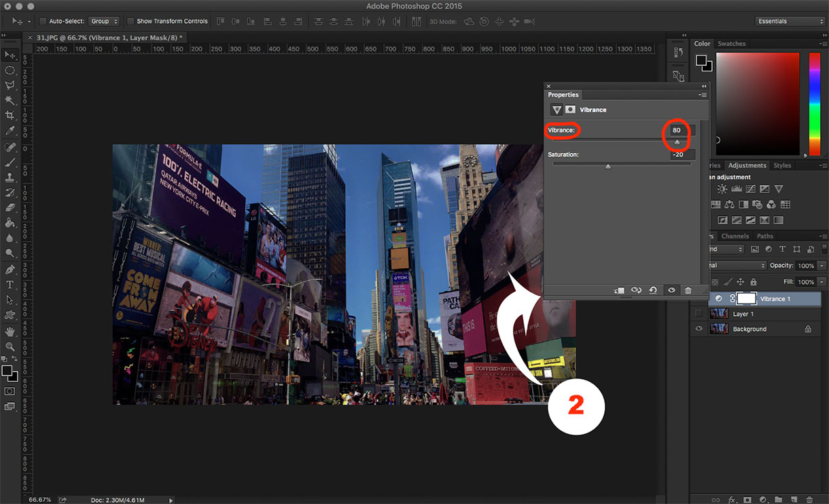
Task: Reset adjustment defaults in Properties panel
Action: 653,290
